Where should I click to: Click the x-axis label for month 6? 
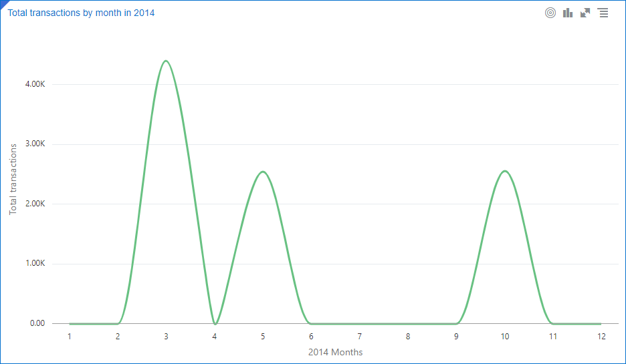point(311,336)
